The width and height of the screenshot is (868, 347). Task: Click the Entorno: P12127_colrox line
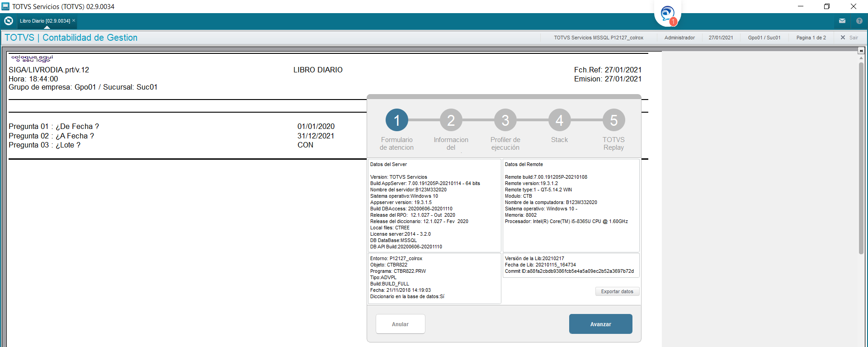[396, 258]
